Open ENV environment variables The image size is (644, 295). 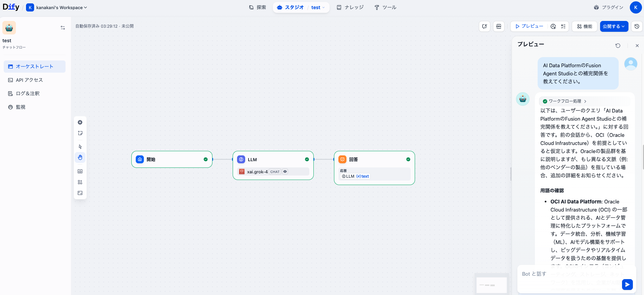(x=499, y=26)
